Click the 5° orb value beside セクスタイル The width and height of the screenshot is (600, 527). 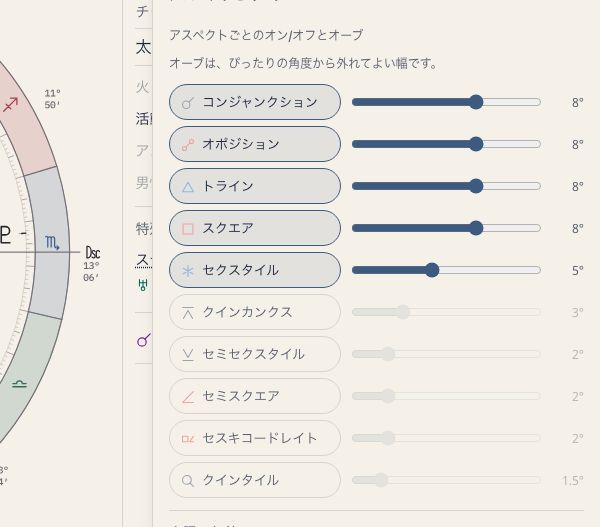(x=578, y=271)
